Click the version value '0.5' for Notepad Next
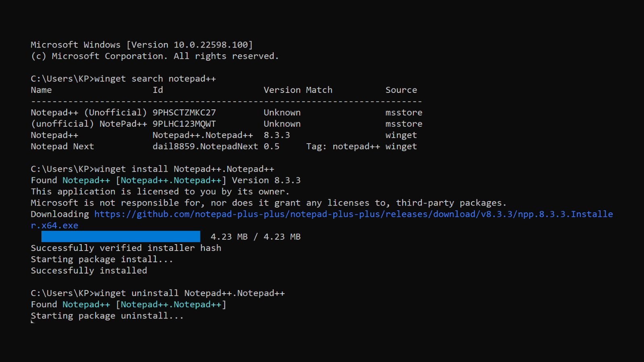Screen dimensions: 644x362 [x=272, y=146]
